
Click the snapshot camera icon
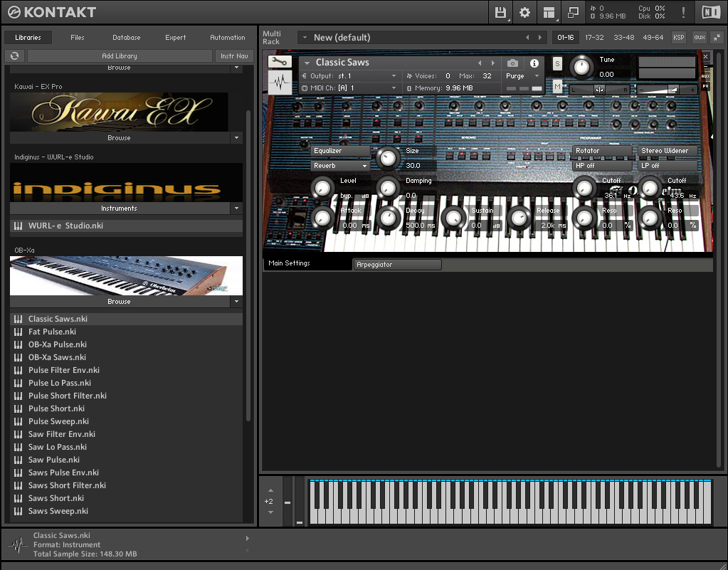coord(512,63)
